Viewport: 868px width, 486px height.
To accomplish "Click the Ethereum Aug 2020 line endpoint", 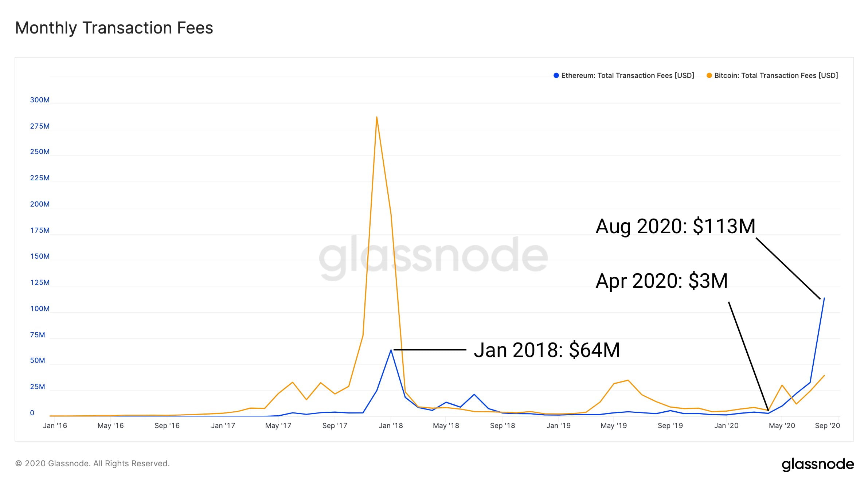I will click(824, 298).
